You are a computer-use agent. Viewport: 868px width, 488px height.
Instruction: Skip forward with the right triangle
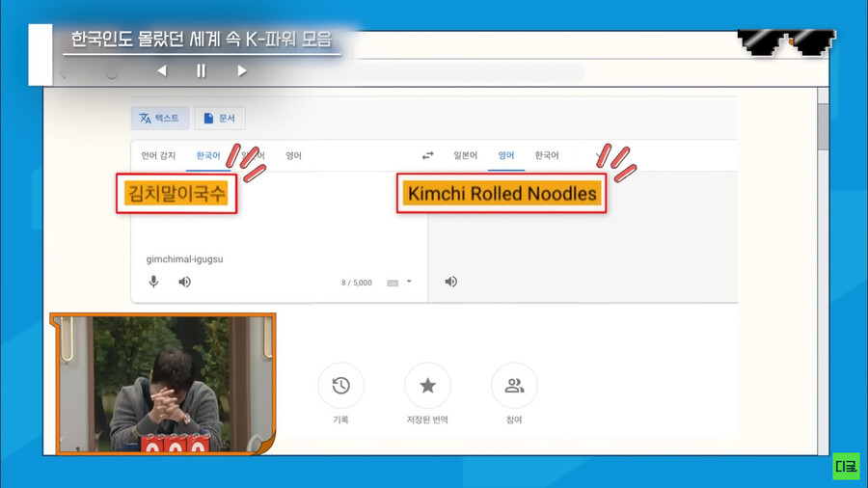tap(242, 70)
